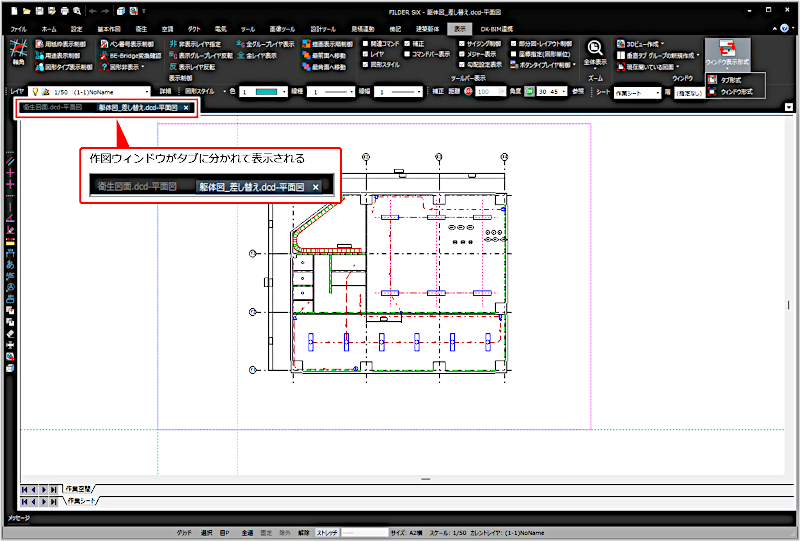This screenshot has height=541, width=800.
Task: Open the 空調 ribbon tab
Action: 166,30
